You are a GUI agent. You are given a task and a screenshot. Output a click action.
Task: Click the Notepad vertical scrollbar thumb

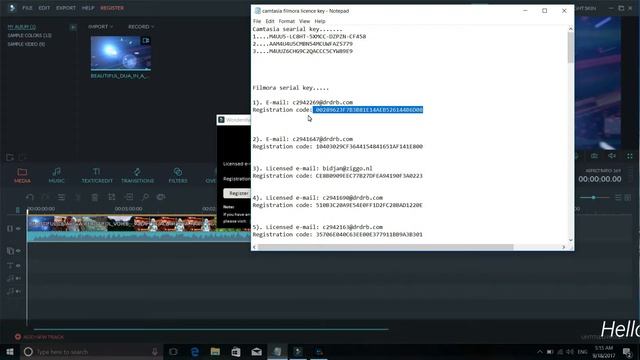[570, 47]
